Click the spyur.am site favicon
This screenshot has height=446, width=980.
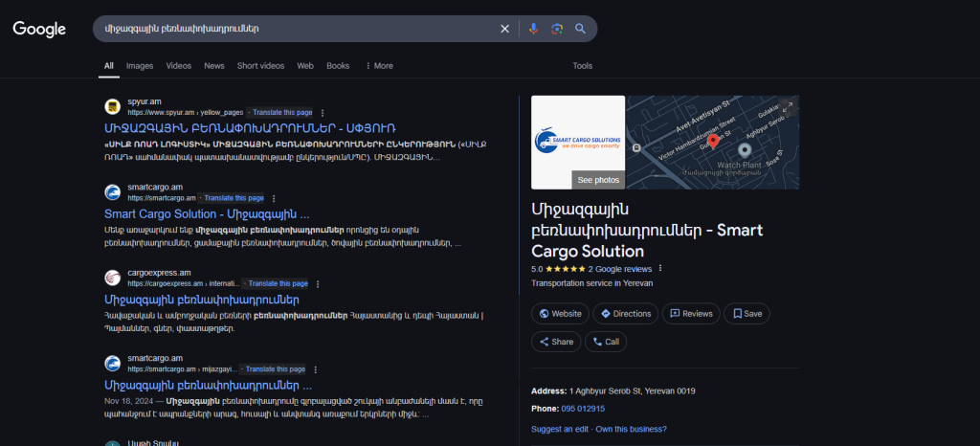[113, 105]
